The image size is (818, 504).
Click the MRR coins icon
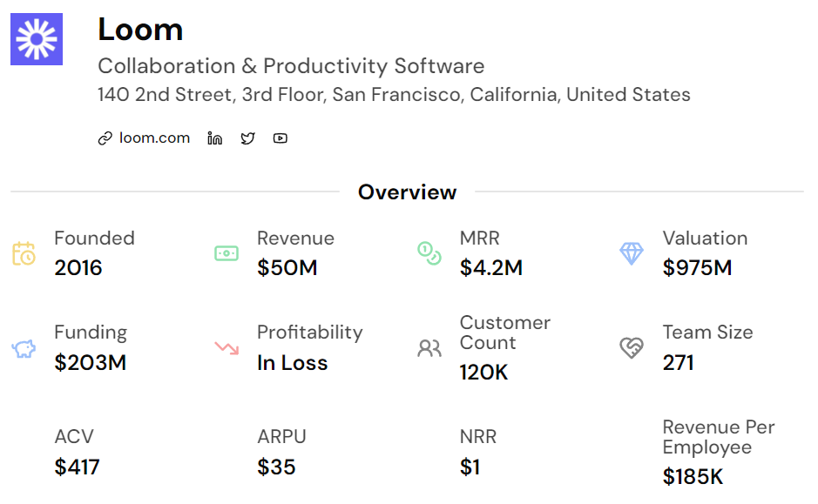click(429, 253)
